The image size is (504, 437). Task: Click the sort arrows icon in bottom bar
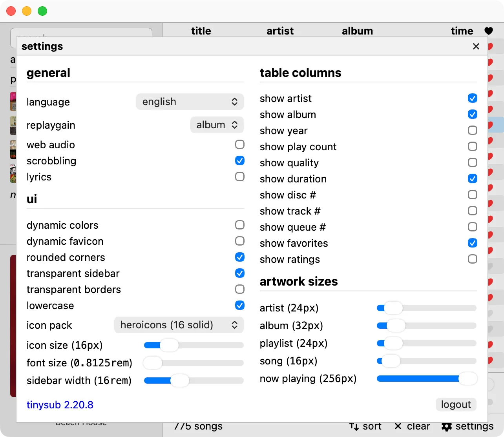(354, 426)
